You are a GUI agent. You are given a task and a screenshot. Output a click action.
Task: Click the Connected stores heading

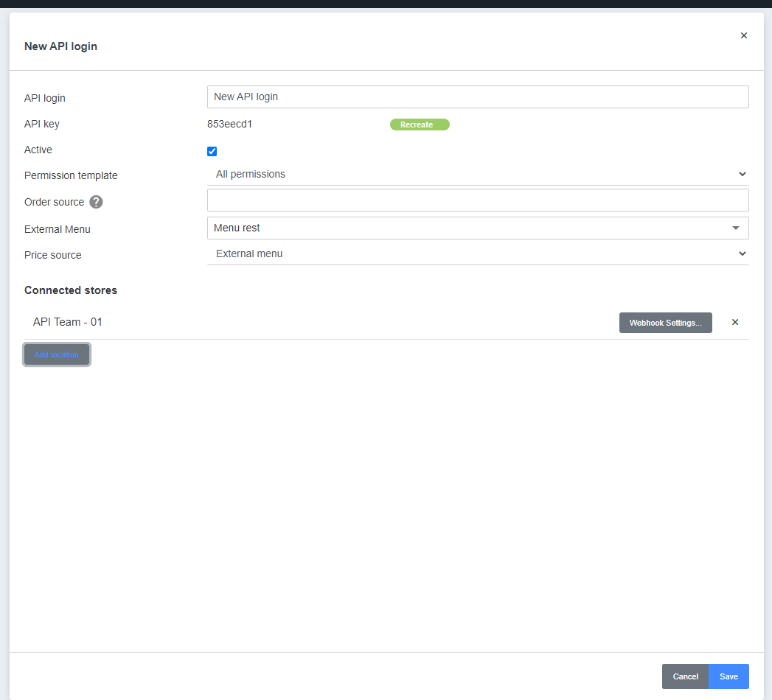tap(71, 290)
